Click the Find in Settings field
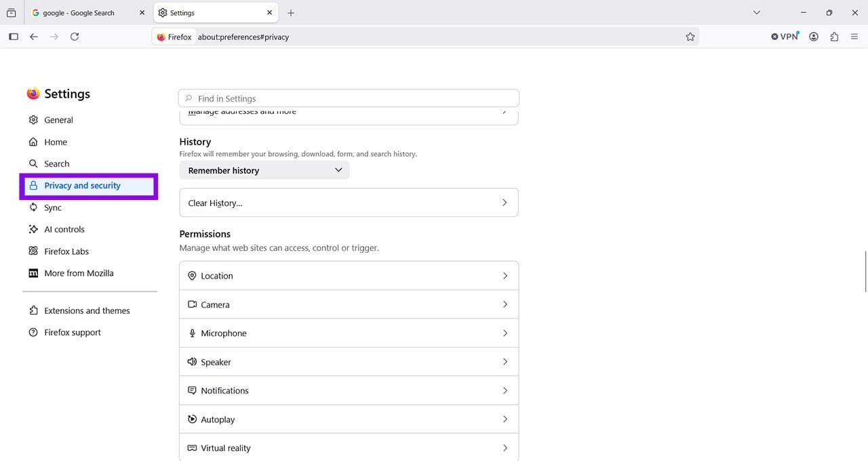The height and width of the screenshot is (461, 868). pyautogui.click(x=349, y=98)
